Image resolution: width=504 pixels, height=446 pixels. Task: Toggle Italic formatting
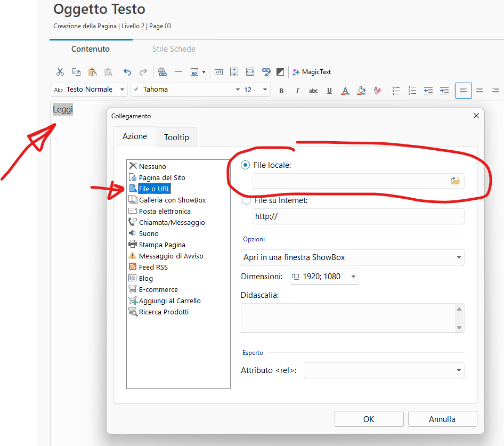(297, 91)
